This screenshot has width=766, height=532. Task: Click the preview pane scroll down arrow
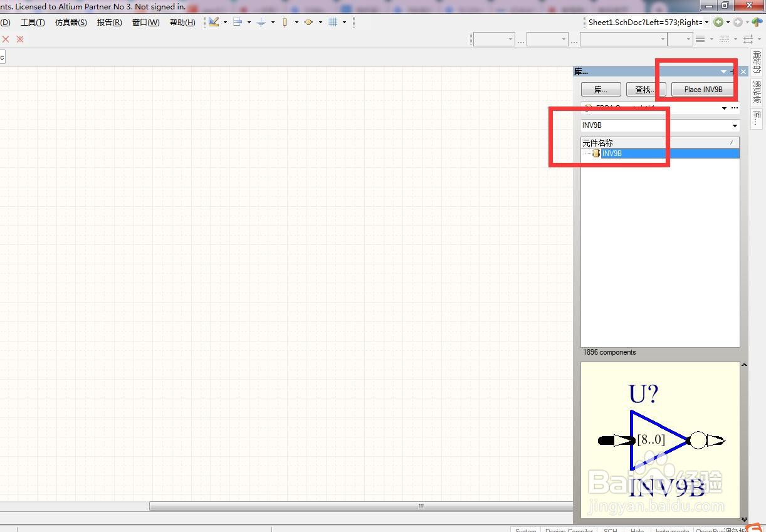(x=744, y=519)
